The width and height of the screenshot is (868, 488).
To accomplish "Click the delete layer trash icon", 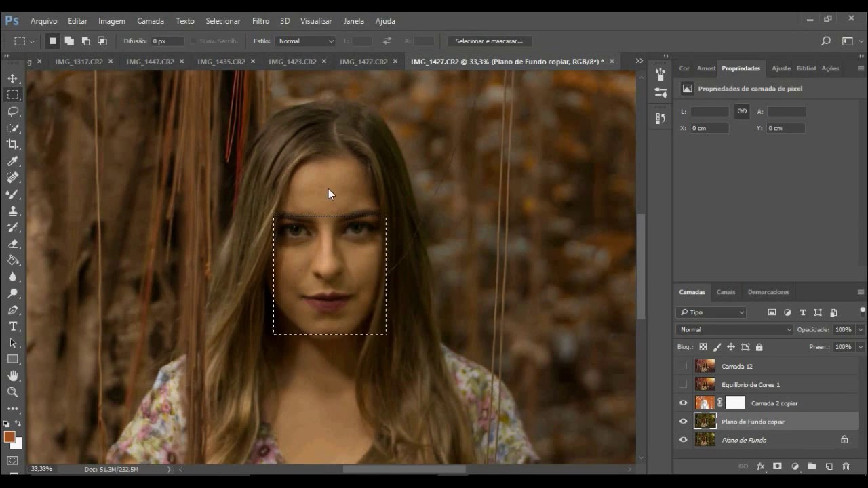I will click(846, 466).
